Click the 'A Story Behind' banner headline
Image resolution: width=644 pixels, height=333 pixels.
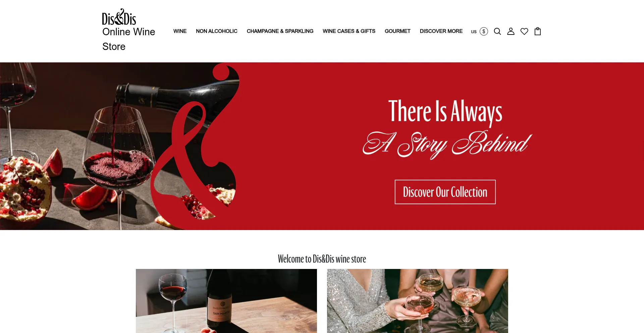click(447, 144)
